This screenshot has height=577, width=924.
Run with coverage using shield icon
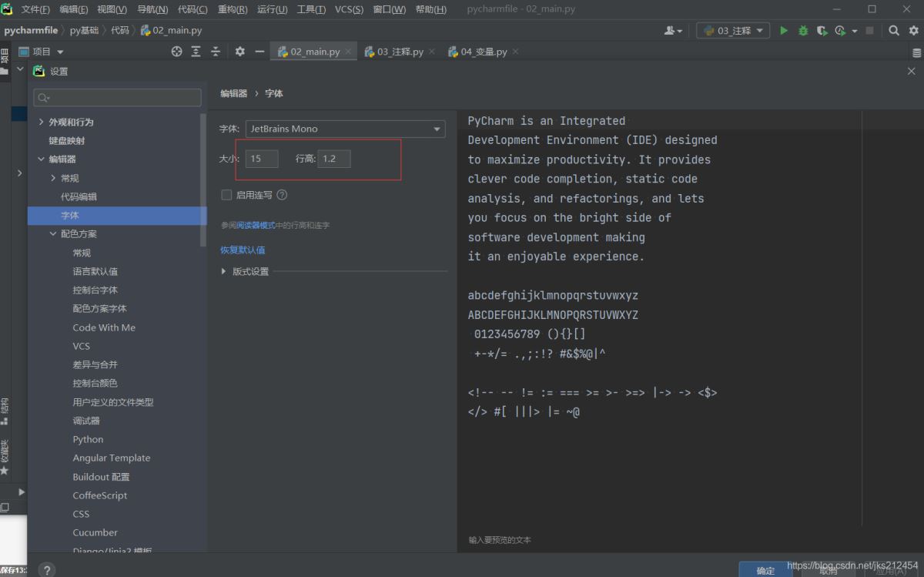pos(822,31)
